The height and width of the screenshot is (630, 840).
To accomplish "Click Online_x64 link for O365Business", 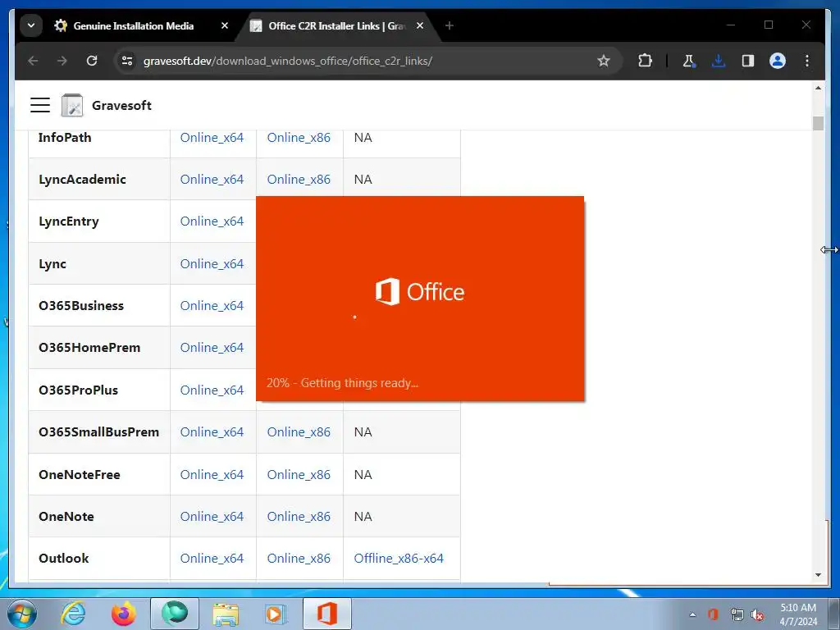I will point(212,305).
